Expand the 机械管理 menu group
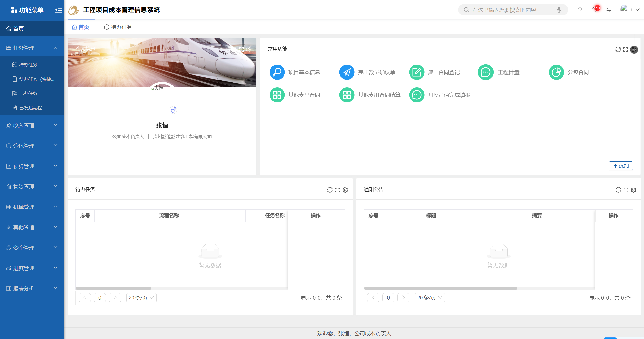This screenshot has width=644, height=339. 32,207
